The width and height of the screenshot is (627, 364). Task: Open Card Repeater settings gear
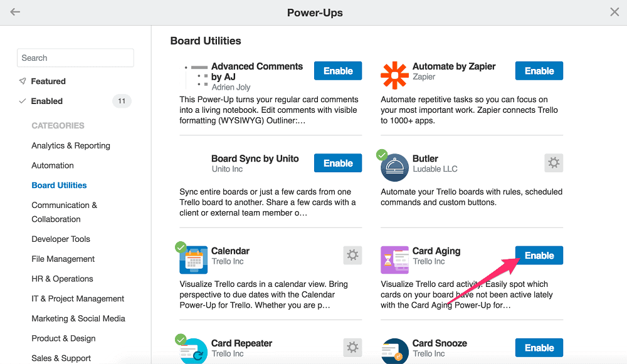[352, 348]
